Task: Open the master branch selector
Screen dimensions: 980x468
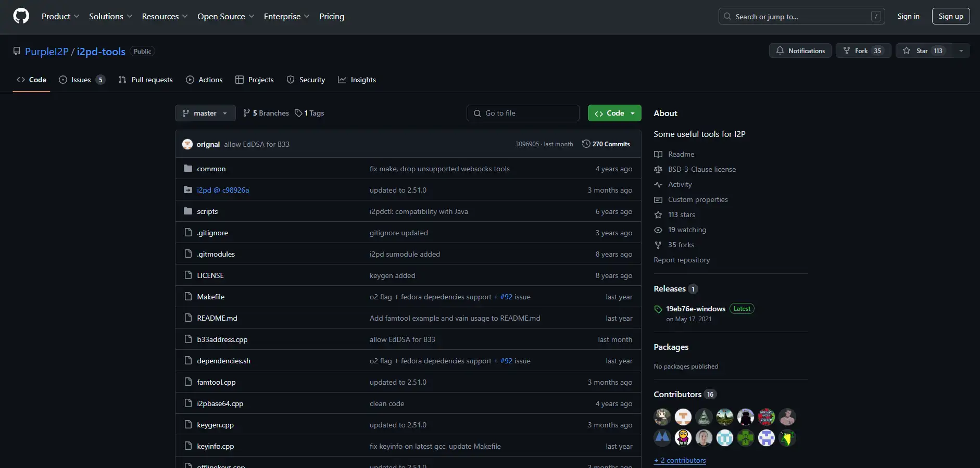Action: coord(205,113)
